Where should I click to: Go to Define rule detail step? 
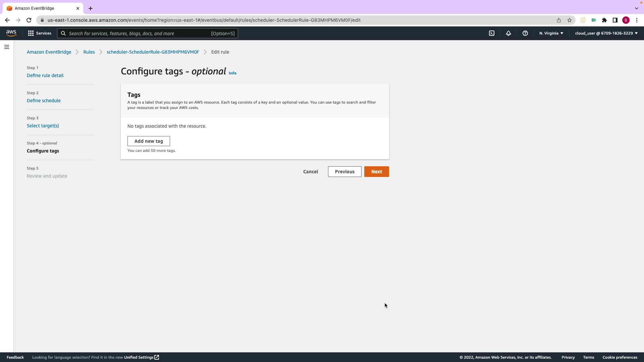coord(45,75)
